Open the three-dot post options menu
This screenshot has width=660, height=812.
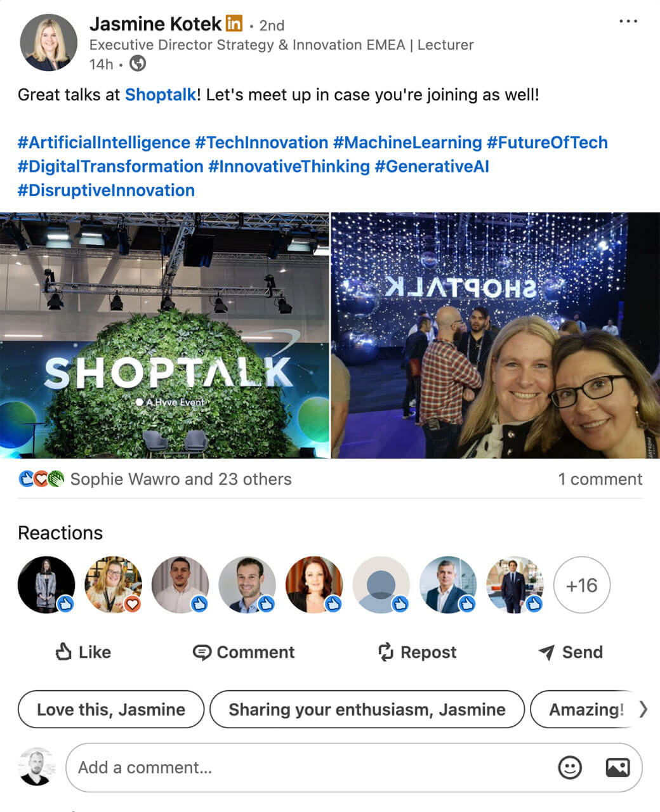pos(628,22)
